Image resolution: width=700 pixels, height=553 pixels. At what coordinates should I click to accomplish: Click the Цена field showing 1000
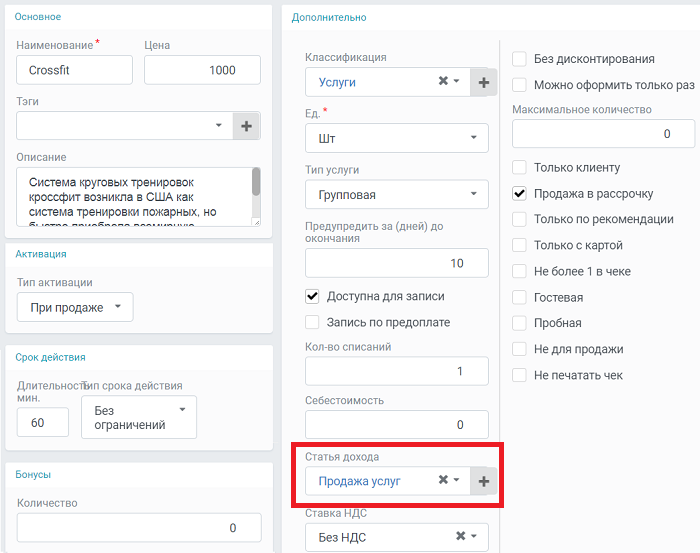point(202,70)
